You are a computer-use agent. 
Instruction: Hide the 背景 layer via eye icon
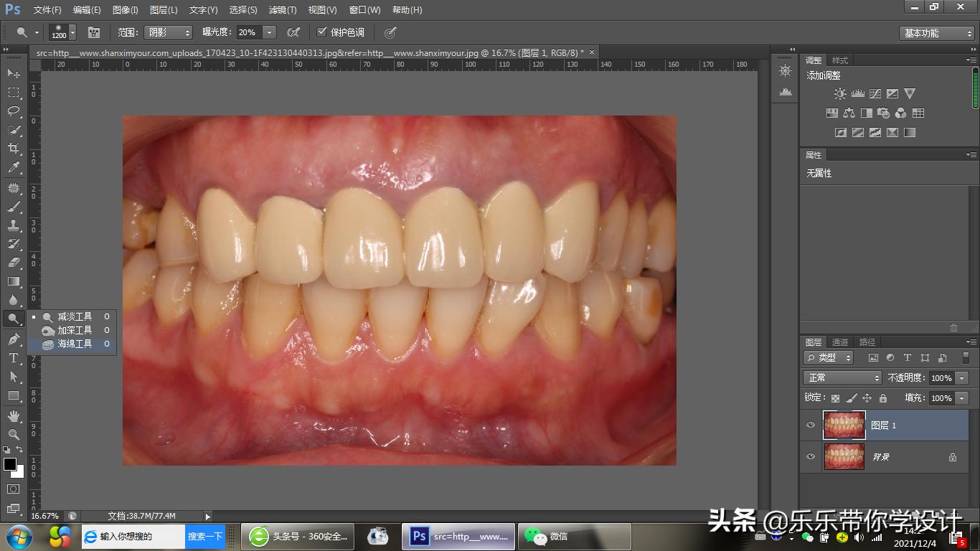811,457
